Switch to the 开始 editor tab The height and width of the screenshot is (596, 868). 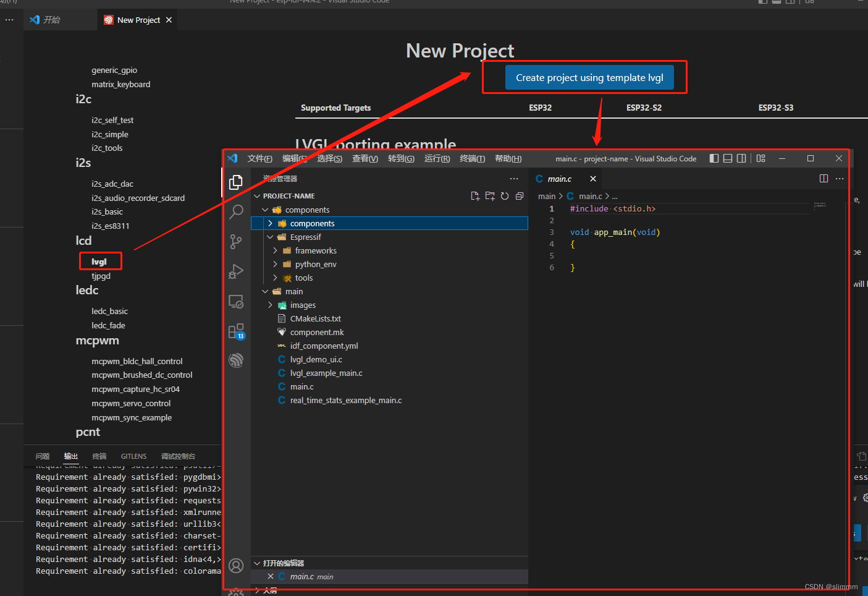coord(52,20)
